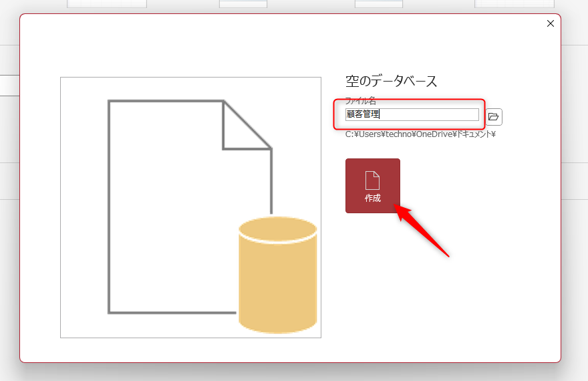
Task: Click the background box at the left edge
Action: [x=9, y=86]
